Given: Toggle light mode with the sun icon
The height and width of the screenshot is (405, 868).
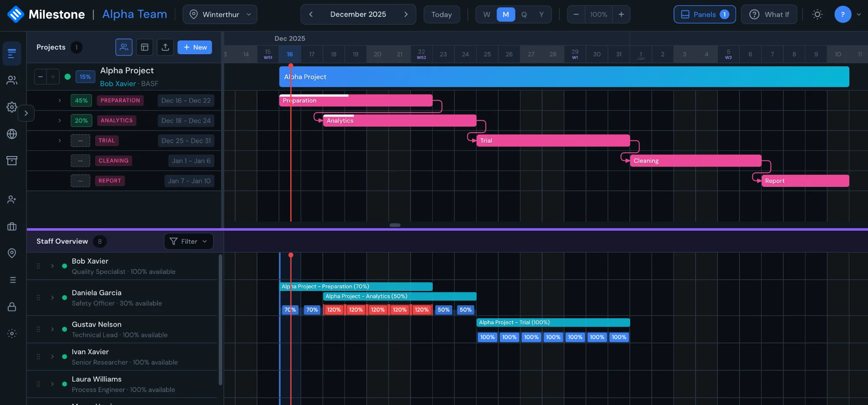Looking at the screenshot, I should pos(818,14).
